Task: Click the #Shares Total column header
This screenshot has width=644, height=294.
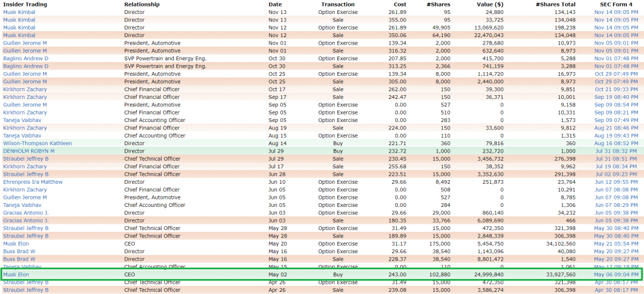Action: tap(555, 4)
